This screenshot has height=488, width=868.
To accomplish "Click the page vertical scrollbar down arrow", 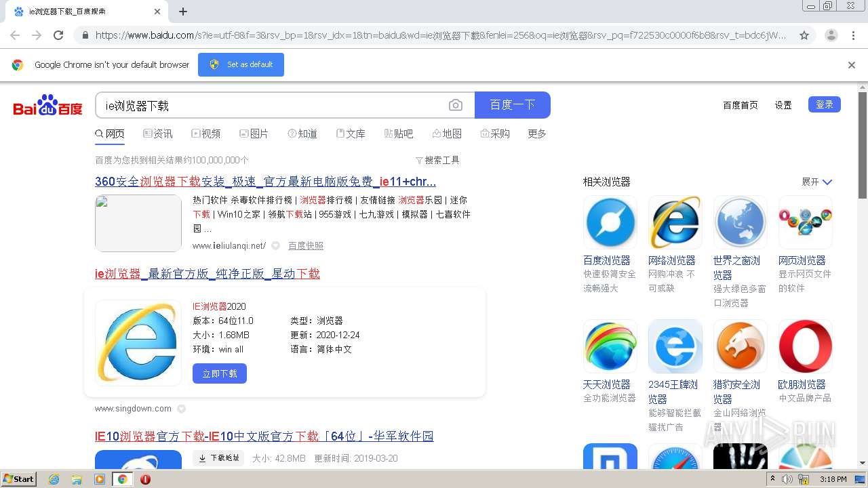I will click(863, 463).
